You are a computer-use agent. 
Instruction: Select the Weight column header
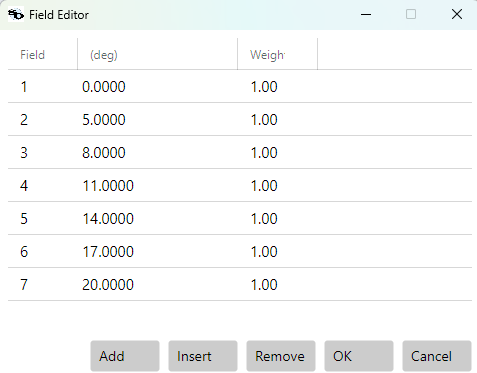[277, 54]
